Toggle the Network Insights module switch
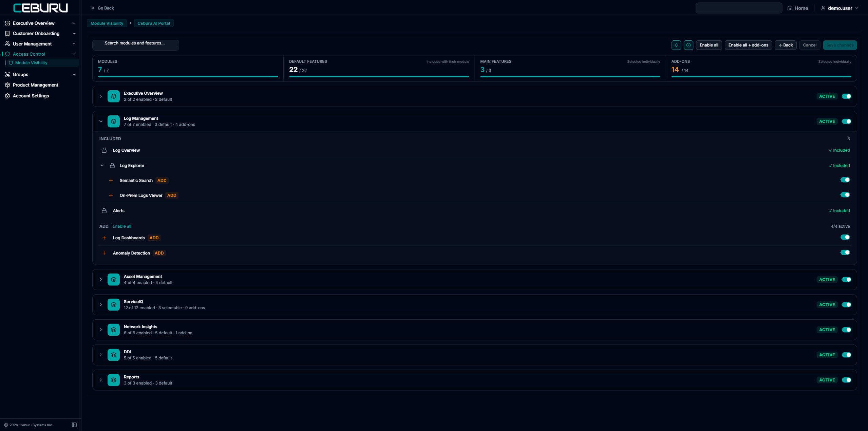Viewport: 868px width, 431px height. [846, 330]
